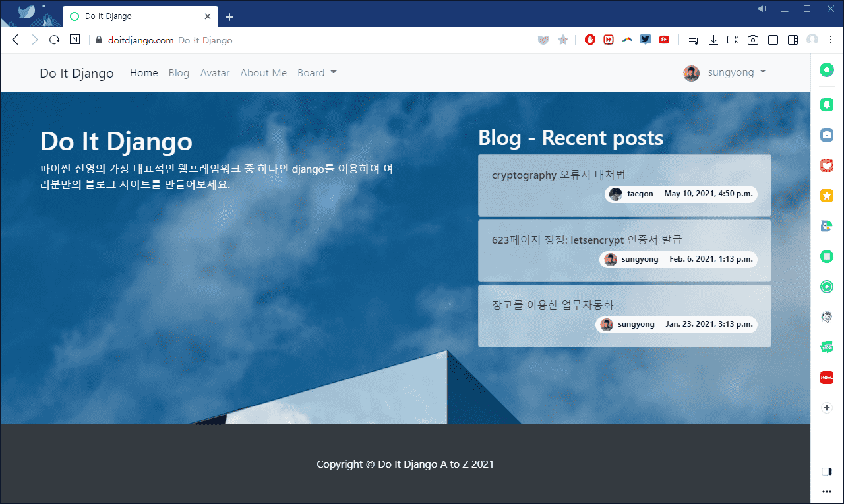Open the cryptography 오류시 대처법 post
Viewport: 844px width, 504px height.
click(558, 175)
